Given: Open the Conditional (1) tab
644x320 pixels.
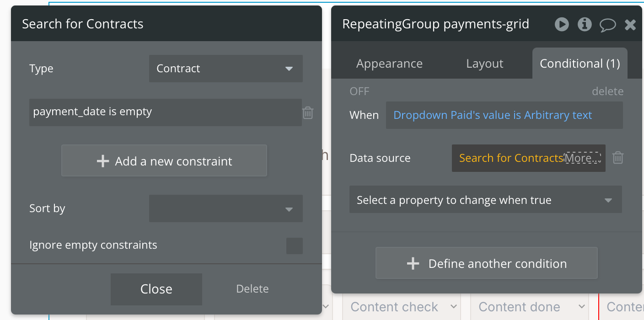Looking at the screenshot, I should click(x=580, y=64).
